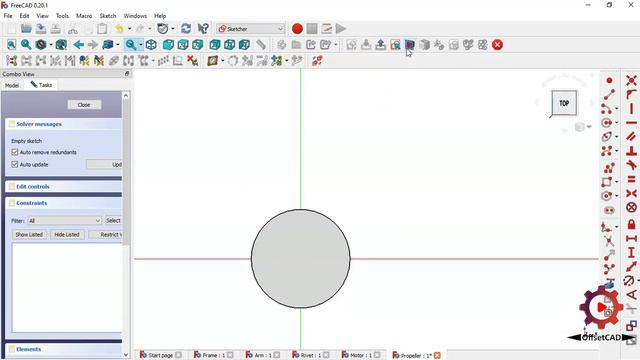This screenshot has width=640, height=360.
Task: Click Fit selection magnifier icon
Action: click(26, 44)
